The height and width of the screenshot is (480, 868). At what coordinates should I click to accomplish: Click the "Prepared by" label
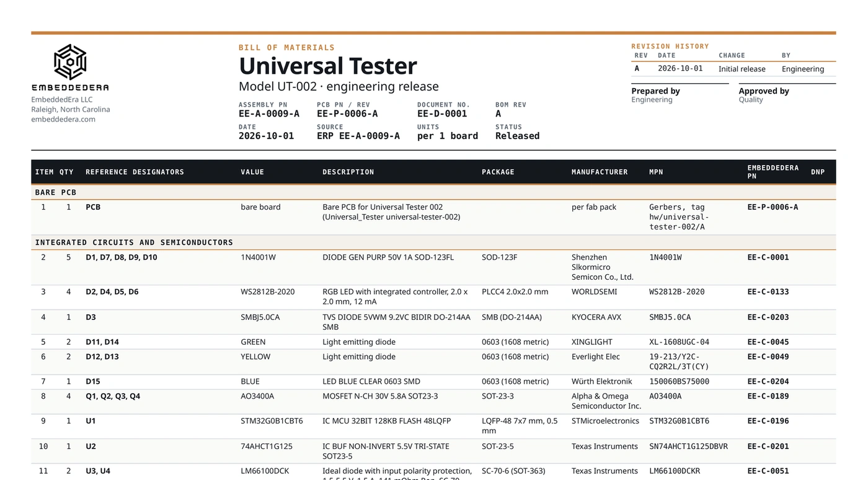click(x=655, y=91)
